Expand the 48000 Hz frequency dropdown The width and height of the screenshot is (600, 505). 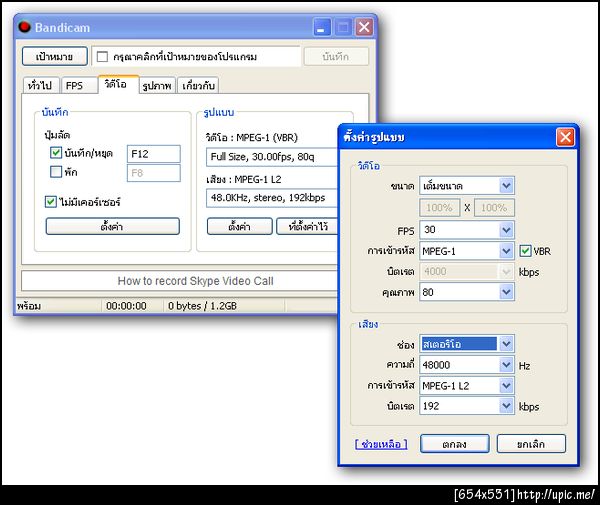[467, 365]
